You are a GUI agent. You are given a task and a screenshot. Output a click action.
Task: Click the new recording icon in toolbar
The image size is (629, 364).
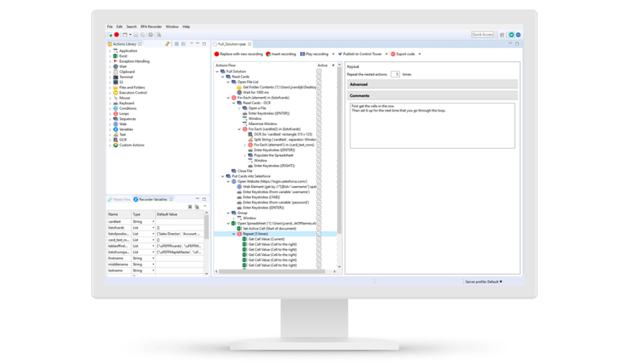110,35
